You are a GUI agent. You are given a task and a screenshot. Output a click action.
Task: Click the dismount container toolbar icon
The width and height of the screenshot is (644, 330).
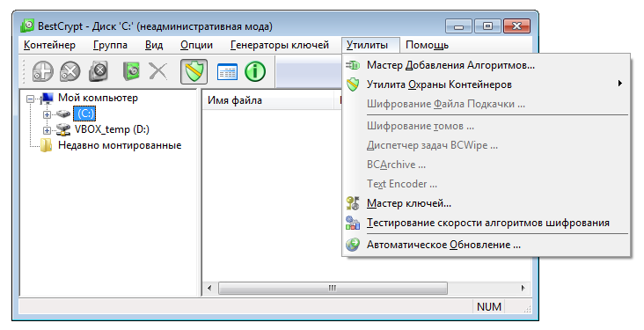70,71
